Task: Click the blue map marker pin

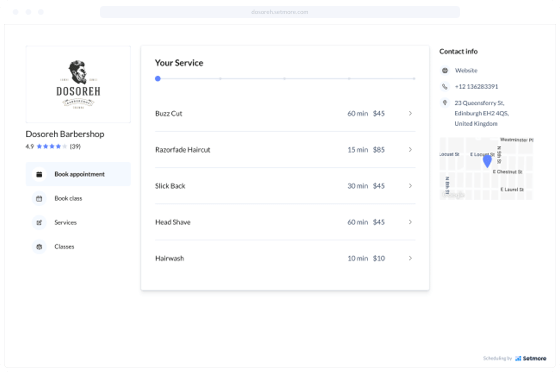Action: [487, 161]
